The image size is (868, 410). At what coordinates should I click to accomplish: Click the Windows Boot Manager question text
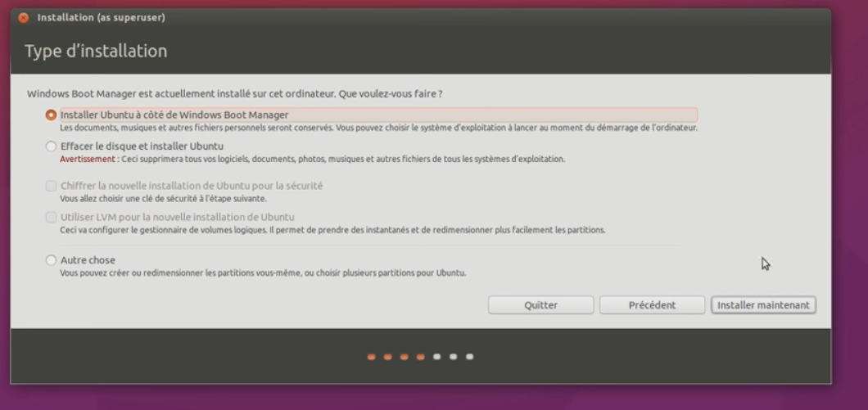pyautogui.click(x=235, y=94)
